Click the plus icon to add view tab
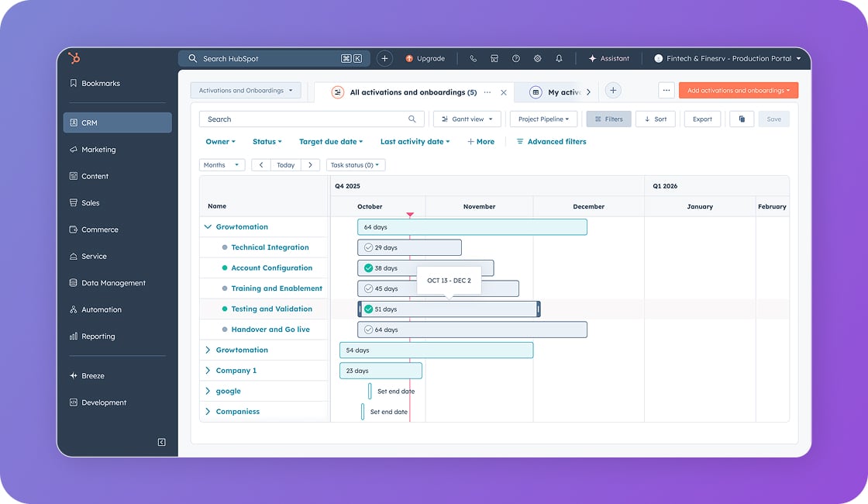This screenshot has height=504, width=868. click(613, 91)
